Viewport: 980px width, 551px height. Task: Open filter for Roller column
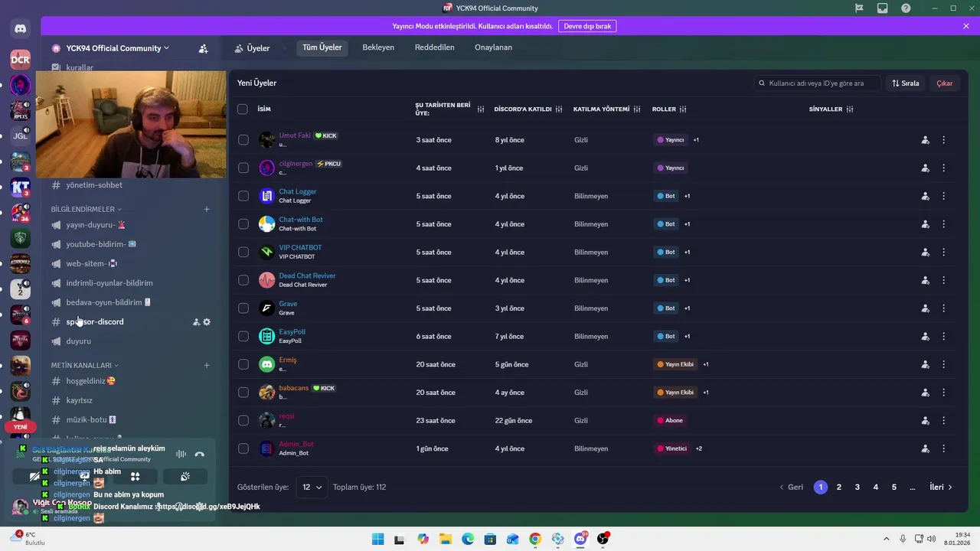683,109
